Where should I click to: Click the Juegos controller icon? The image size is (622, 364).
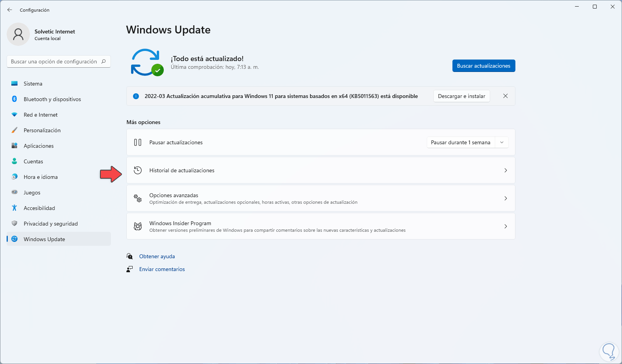14,192
